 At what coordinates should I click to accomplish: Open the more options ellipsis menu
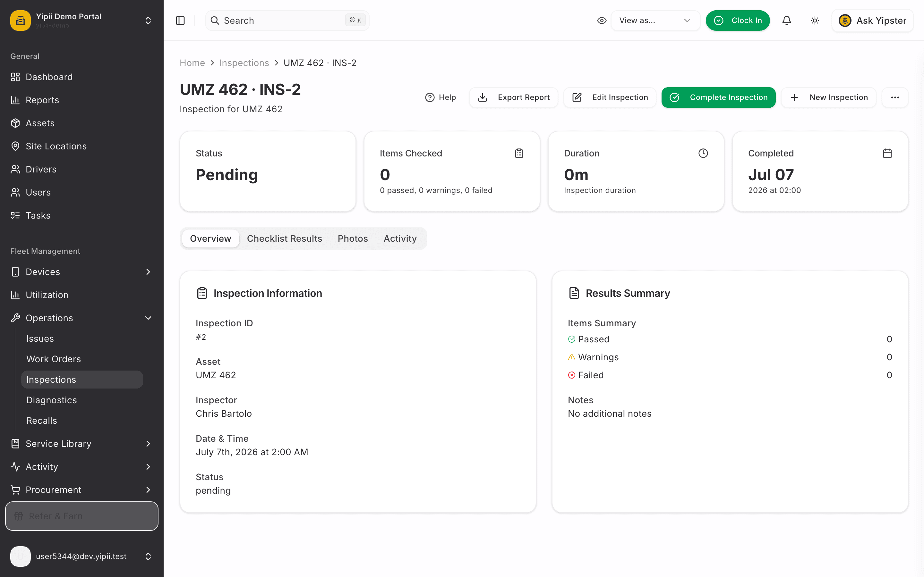[x=895, y=98]
